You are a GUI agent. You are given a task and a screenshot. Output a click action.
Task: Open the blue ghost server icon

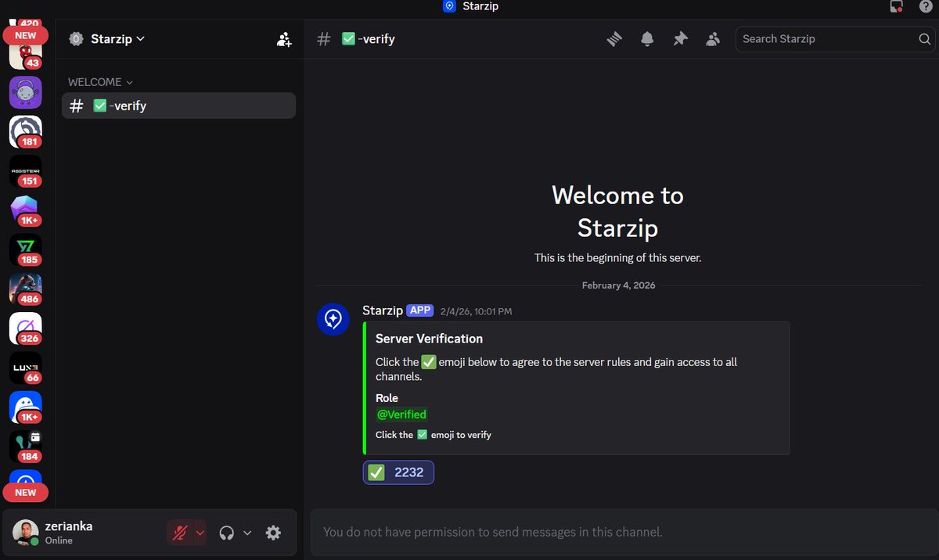pyautogui.click(x=26, y=407)
